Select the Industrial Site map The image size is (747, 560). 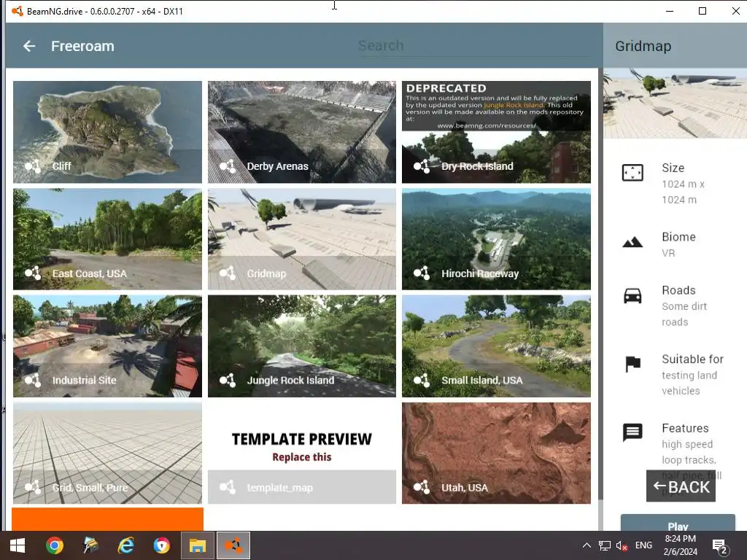point(108,346)
